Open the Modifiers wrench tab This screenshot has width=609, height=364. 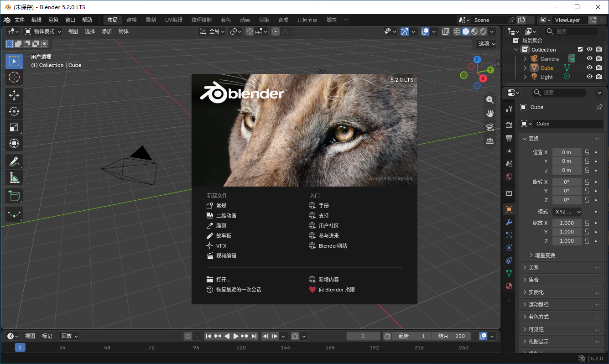point(510,222)
